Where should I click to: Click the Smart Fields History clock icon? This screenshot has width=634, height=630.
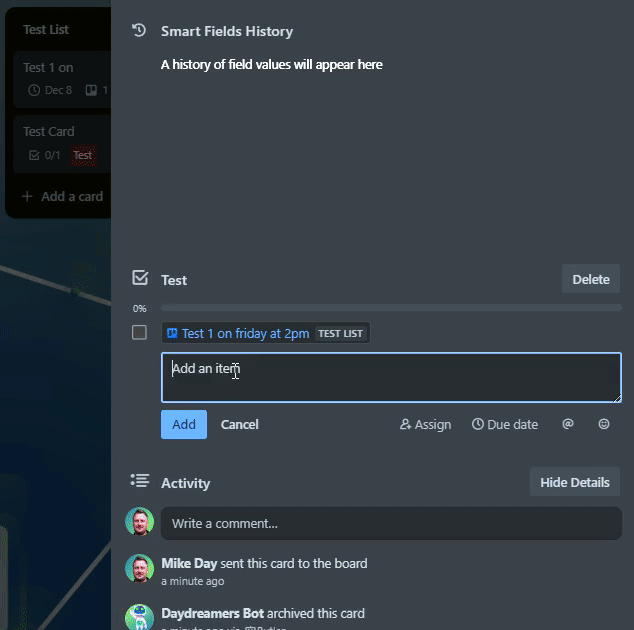139,30
